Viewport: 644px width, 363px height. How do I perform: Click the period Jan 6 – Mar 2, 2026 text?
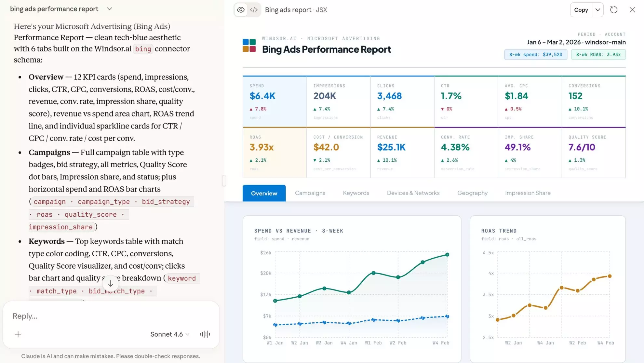554,42
